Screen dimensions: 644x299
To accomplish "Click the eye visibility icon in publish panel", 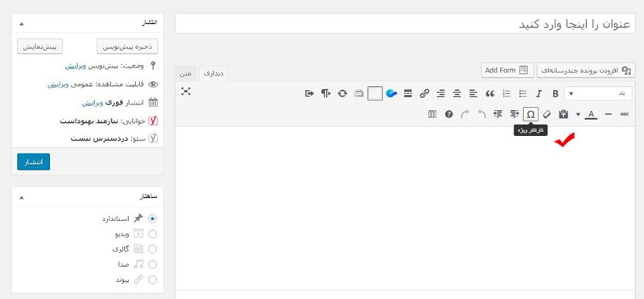I will pyautogui.click(x=153, y=85).
